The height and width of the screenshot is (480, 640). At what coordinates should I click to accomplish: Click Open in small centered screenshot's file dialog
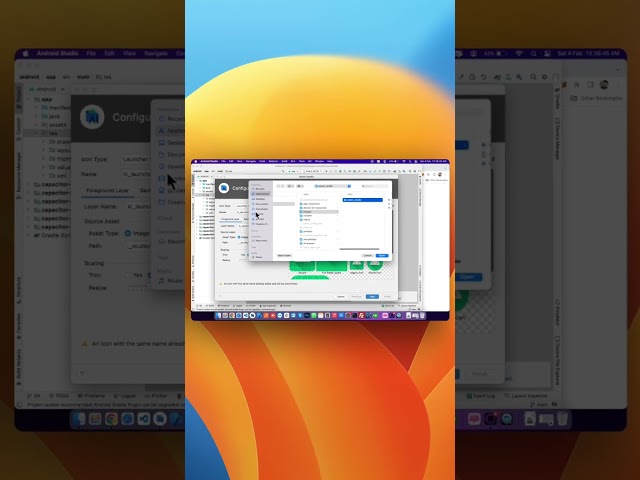click(382, 256)
